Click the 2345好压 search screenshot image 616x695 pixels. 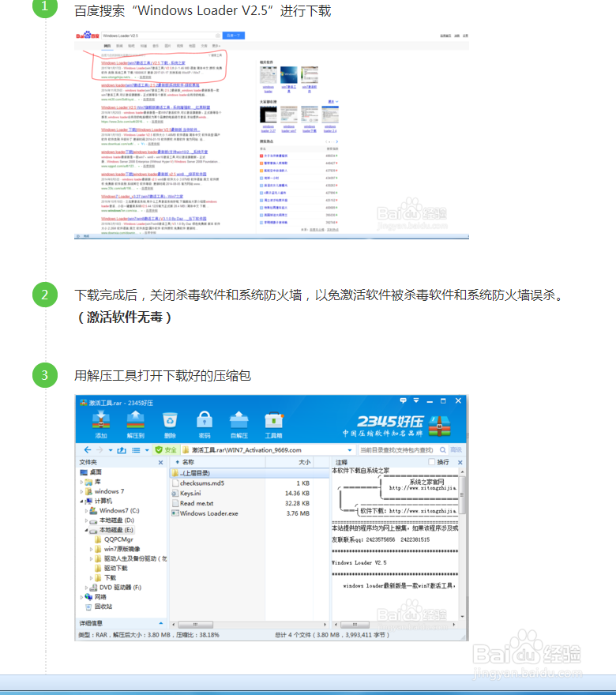pyautogui.click(x=272, y=518)
